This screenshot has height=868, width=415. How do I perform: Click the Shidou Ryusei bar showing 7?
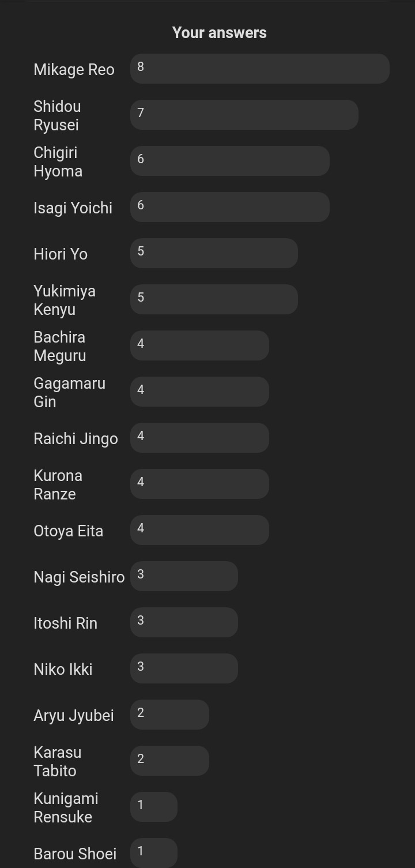coord(244,115)
